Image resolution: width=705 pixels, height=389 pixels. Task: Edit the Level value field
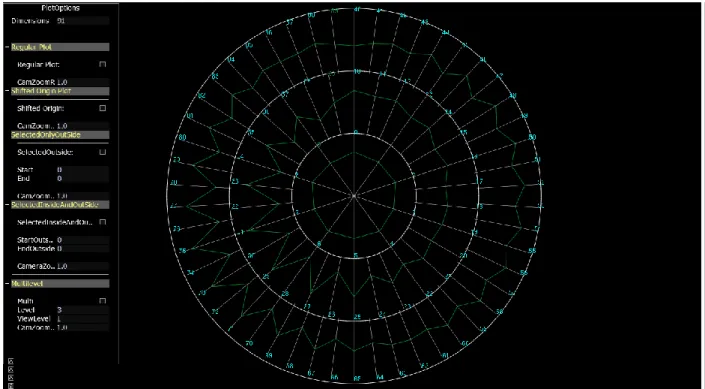pyautogui.click(x=83, y=310)
